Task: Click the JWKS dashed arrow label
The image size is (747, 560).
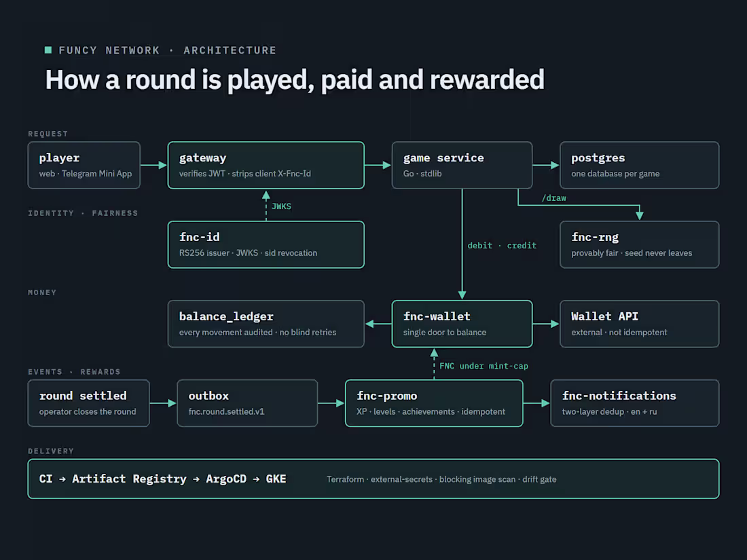Action: coord(281,206)
